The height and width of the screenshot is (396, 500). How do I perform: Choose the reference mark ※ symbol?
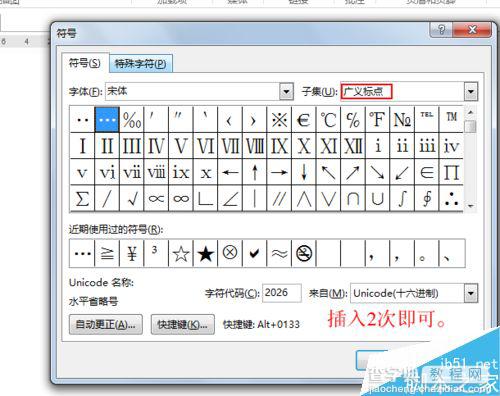(279, 119)
